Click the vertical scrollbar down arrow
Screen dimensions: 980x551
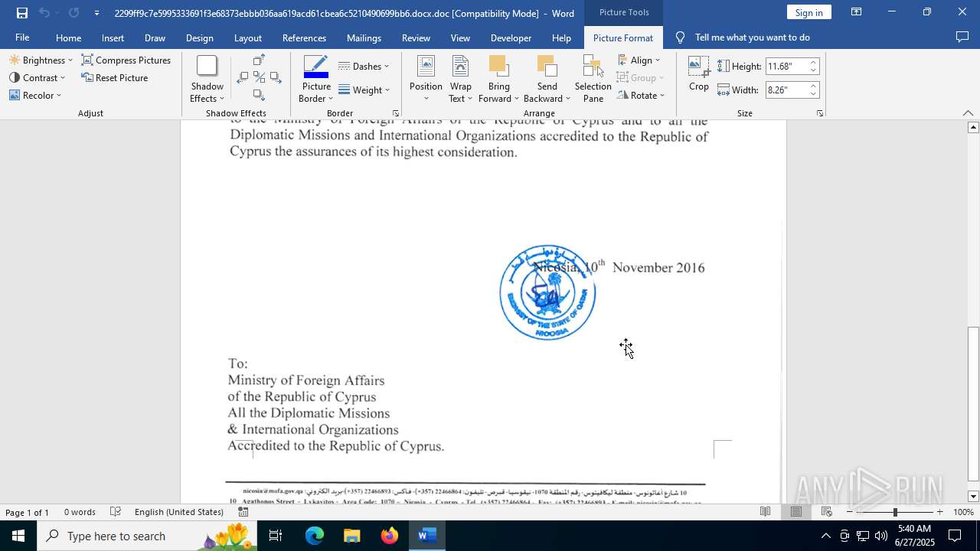pos(973,496)
